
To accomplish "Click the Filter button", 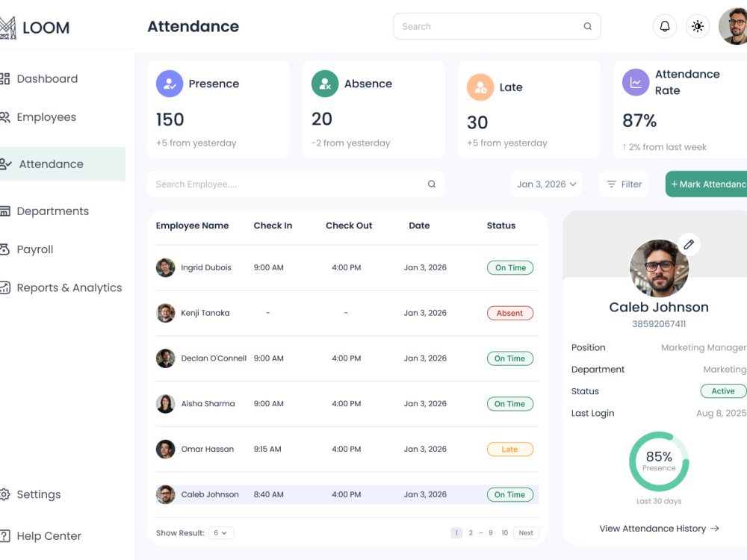I will 624,184.
